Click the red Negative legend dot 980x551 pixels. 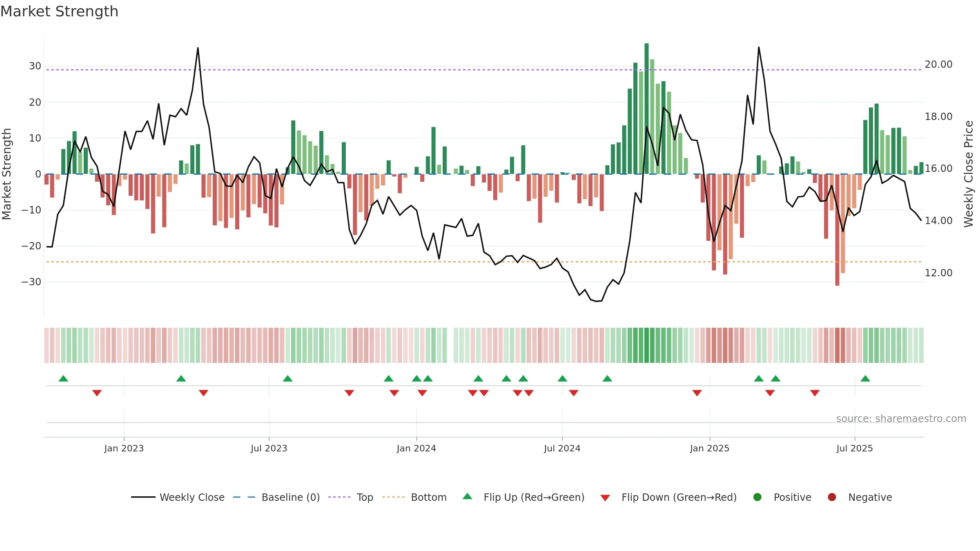(832, 497)
